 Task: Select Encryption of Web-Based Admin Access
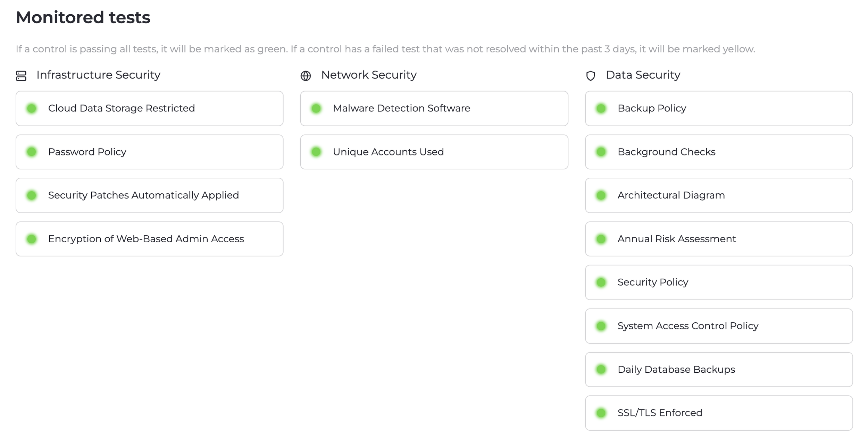coord(149,239)
